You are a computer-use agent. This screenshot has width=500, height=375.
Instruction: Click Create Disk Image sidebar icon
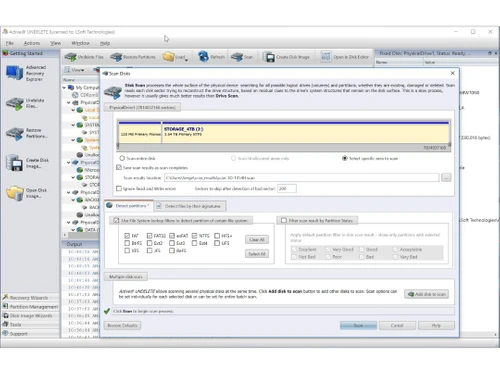point(14,163)
